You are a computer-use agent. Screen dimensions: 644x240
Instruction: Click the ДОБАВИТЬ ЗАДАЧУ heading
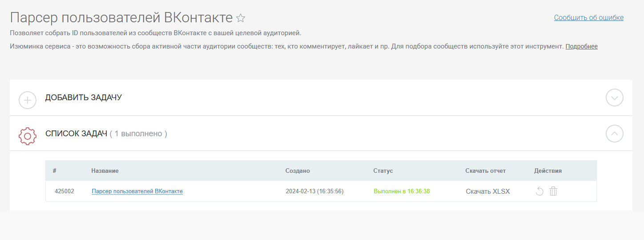84,98
